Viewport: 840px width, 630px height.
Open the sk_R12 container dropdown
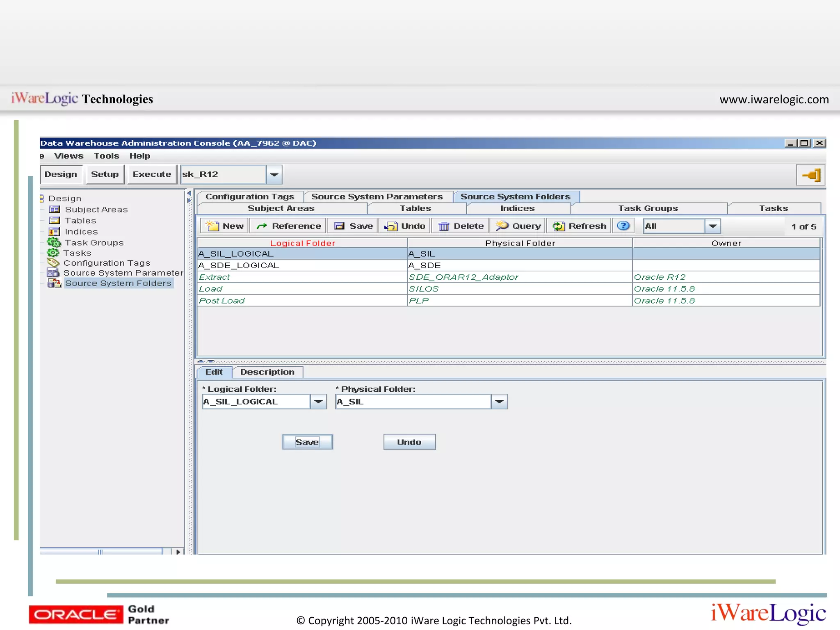(274, 175)
